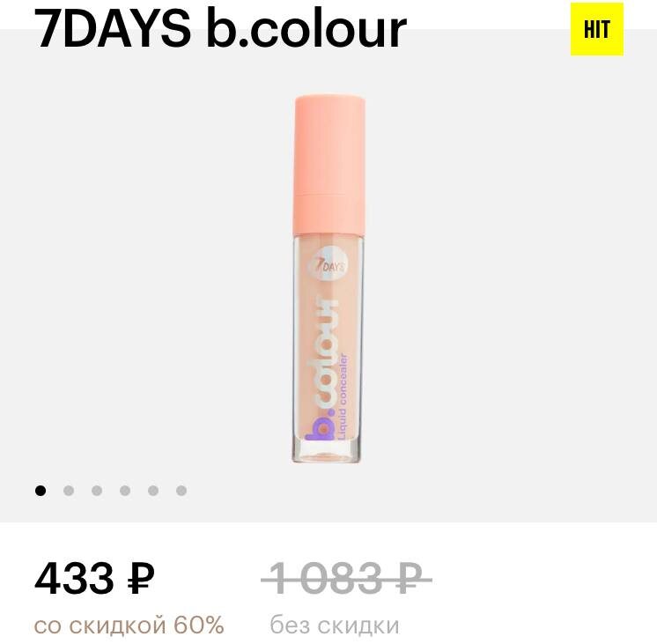Click the ruble sign after 433
The image size is (657, 644).
click(x=140, y=579)
